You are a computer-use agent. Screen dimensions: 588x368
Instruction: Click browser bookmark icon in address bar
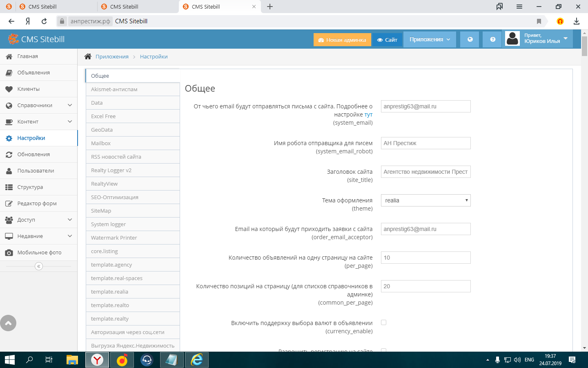coord(539,21)
